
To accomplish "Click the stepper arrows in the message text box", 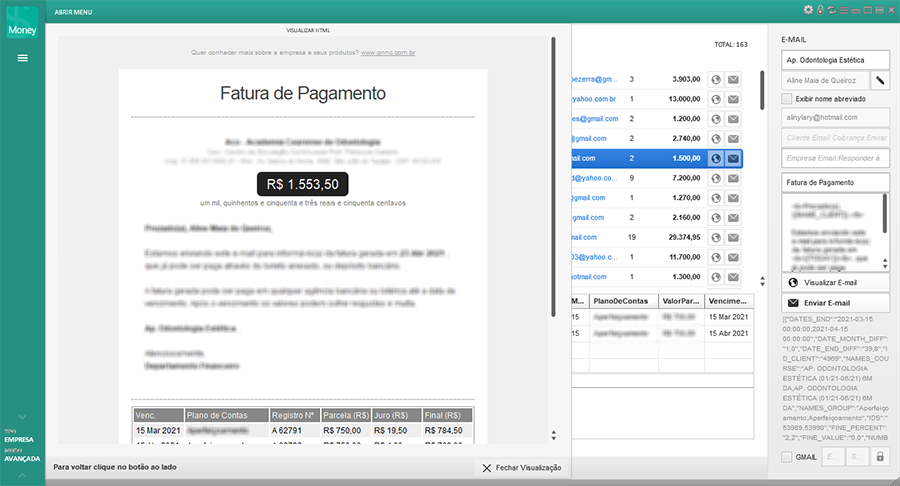I will [885, 264].
